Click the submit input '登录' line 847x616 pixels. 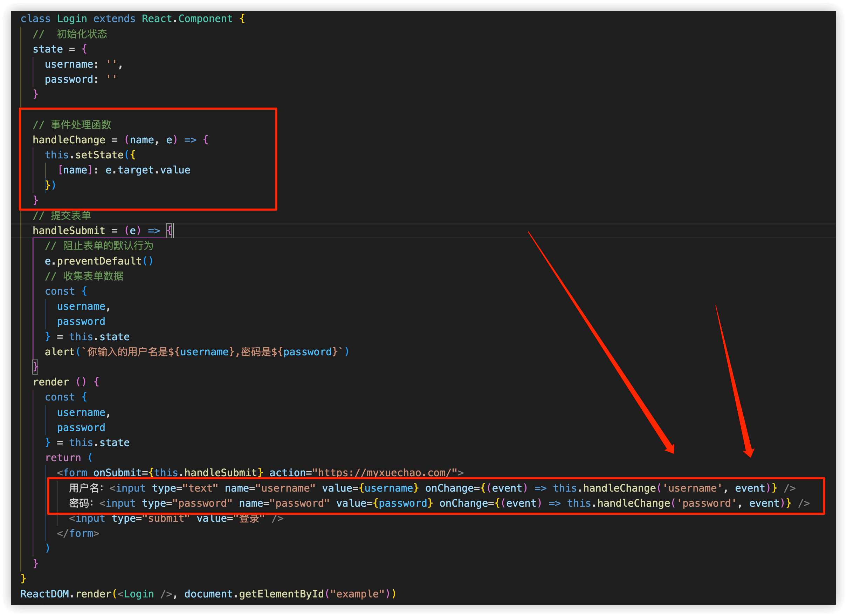[x=176, y=518]
